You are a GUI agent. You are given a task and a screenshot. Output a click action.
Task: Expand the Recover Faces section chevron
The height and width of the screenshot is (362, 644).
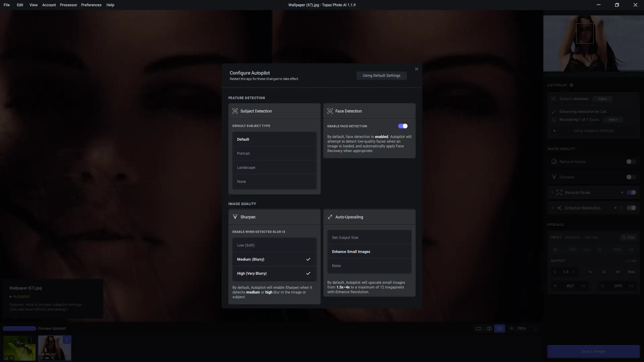pyautogui.click(x=552, y=192)
